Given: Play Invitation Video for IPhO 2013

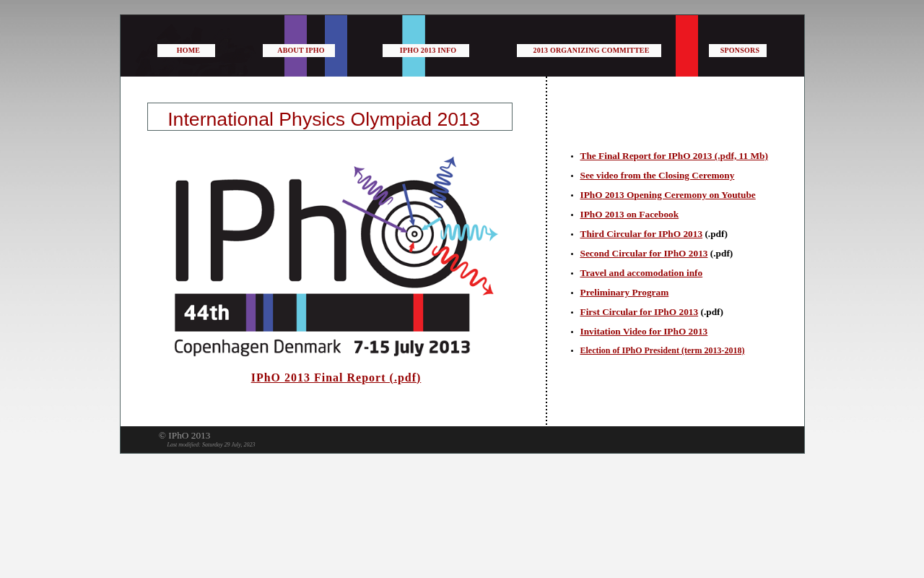Looking at the screenshot, I should click(643, 332).
